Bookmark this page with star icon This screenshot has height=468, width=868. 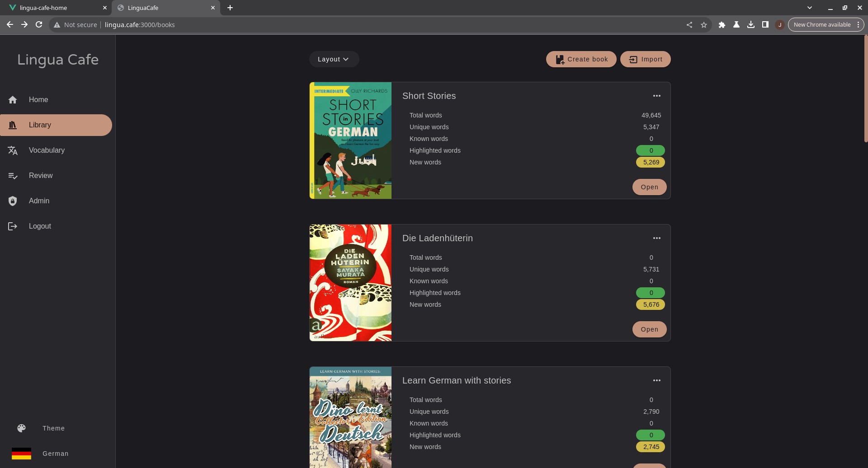point(704,25)
